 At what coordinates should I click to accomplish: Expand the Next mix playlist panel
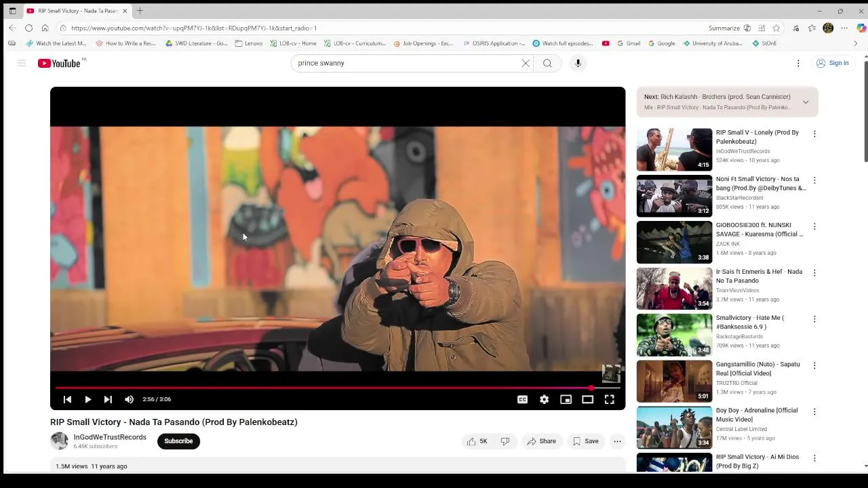pos(806,102)
